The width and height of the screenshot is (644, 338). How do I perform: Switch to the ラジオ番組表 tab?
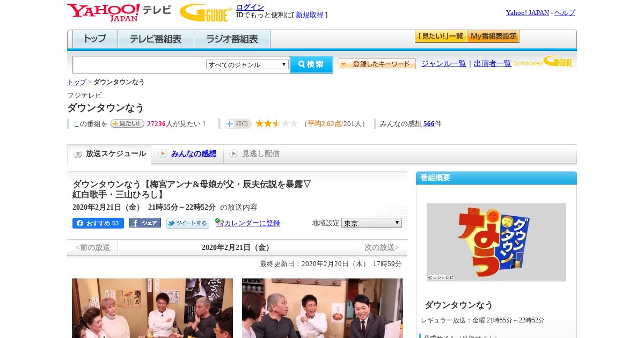232,39
